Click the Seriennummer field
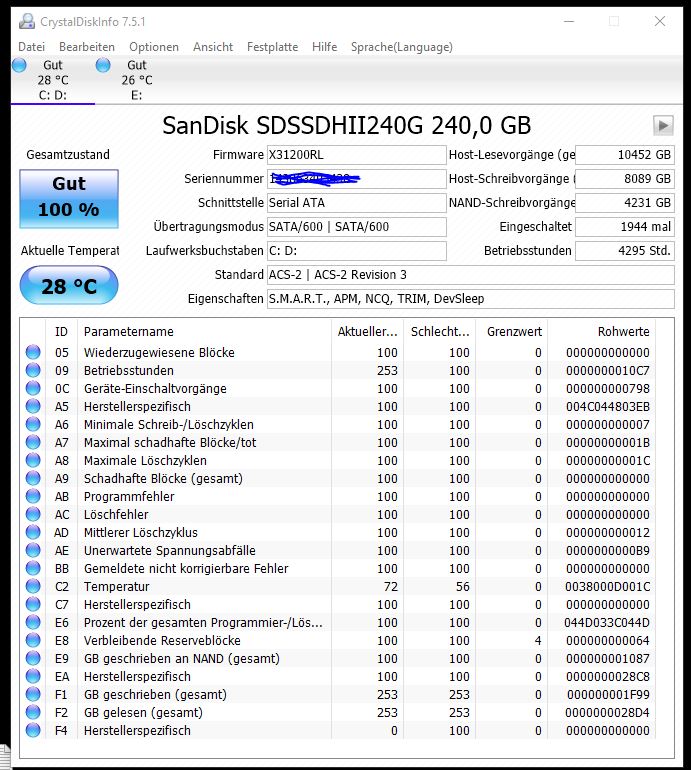Screen dimensions: 691x770 tap(357, 179)
